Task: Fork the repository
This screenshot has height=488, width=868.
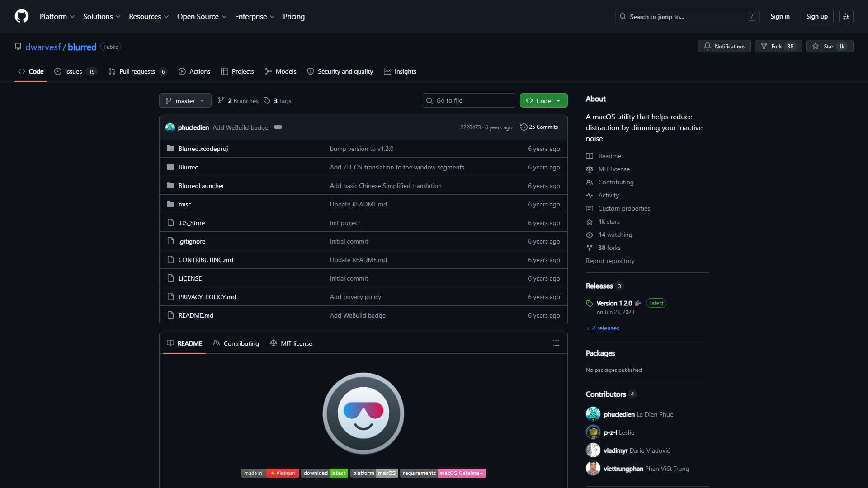Action: [778, 46]
